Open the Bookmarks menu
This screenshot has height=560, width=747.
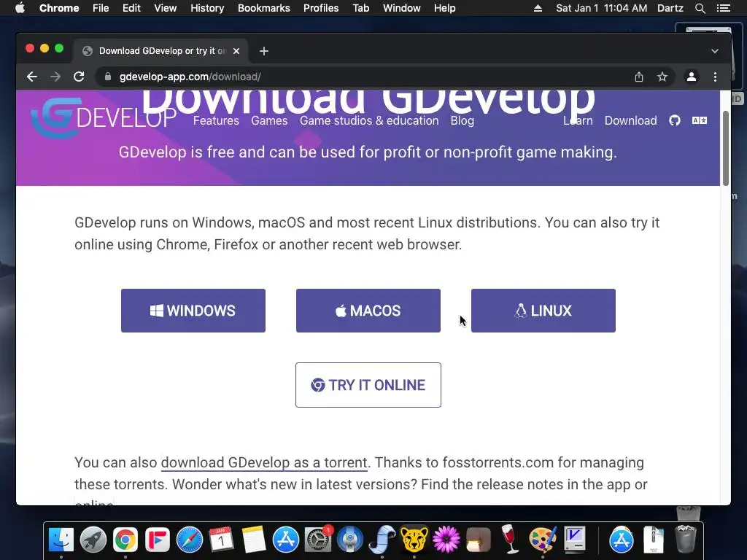click(x=264, y=8)
